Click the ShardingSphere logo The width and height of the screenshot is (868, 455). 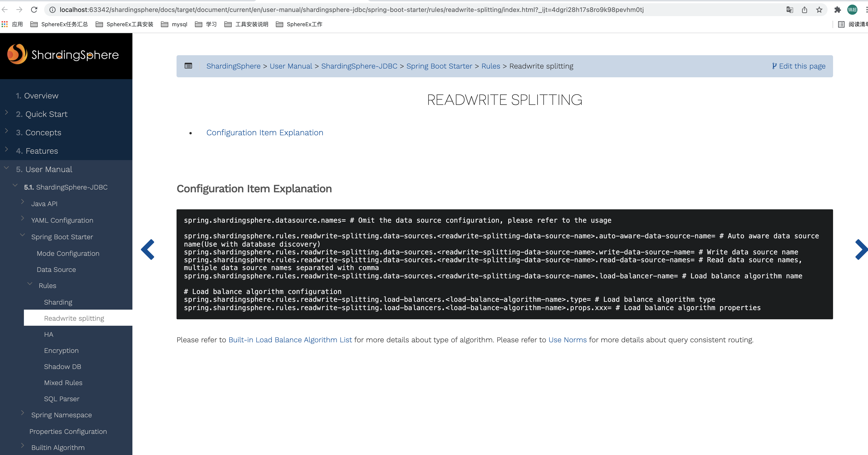click(x=63, y=54)
